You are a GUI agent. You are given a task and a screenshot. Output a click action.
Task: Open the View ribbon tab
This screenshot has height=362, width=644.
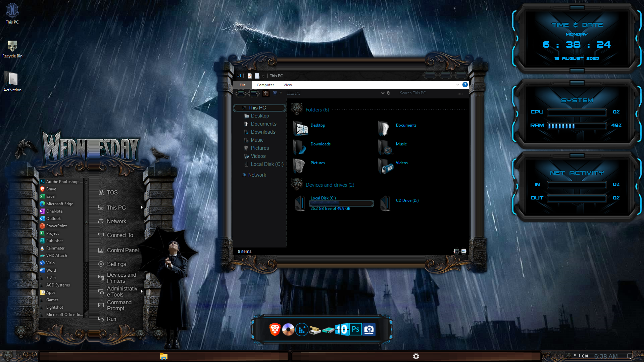tap(288, 85)
